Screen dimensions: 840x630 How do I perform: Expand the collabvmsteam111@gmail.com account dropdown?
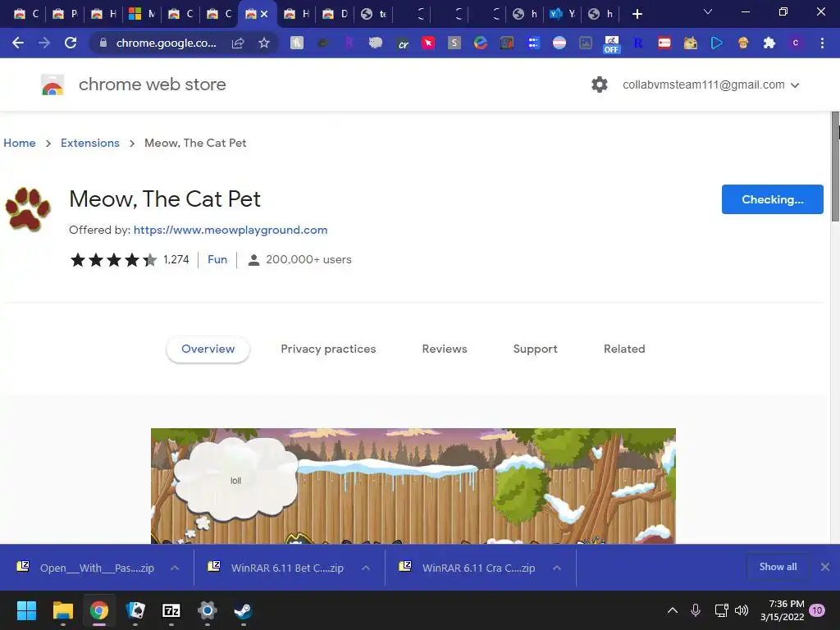click(x=711, y=84)
